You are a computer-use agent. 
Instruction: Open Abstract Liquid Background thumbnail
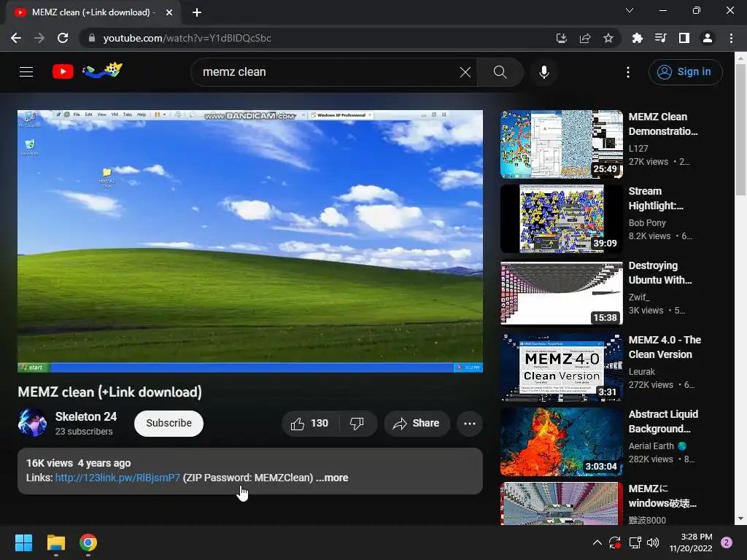(561, 441)
